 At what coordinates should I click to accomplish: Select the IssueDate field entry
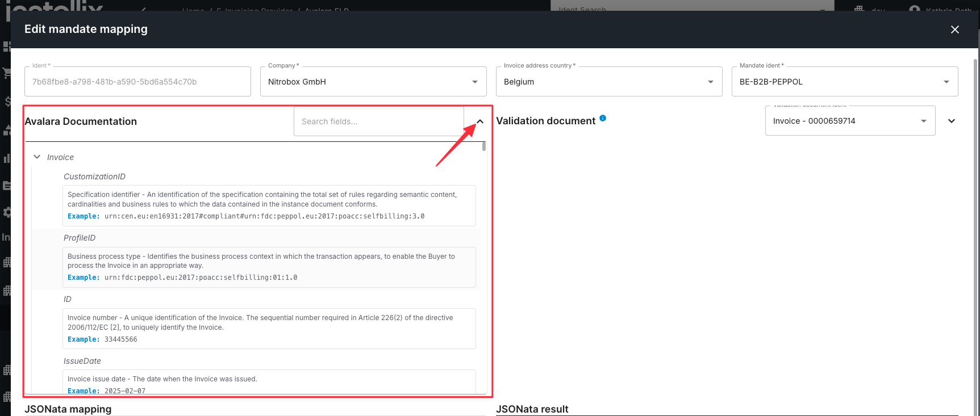(82, 361)
